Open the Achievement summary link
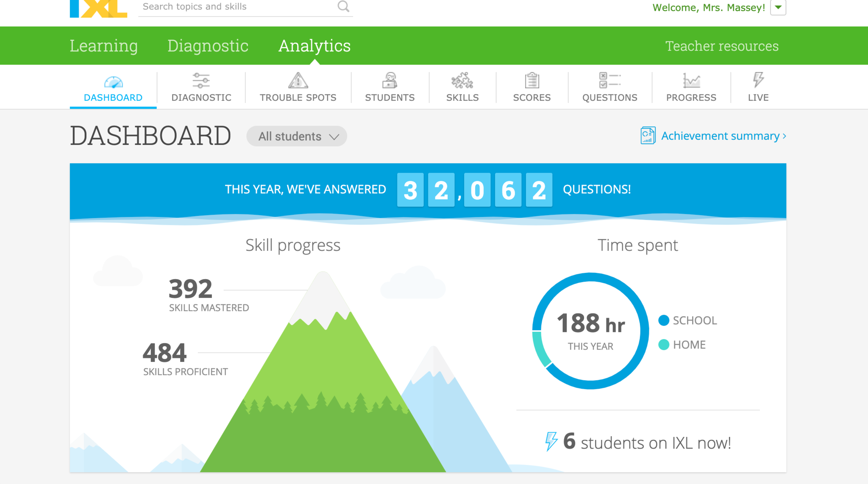This screenshot has width=868, height=484. [720, 136]
